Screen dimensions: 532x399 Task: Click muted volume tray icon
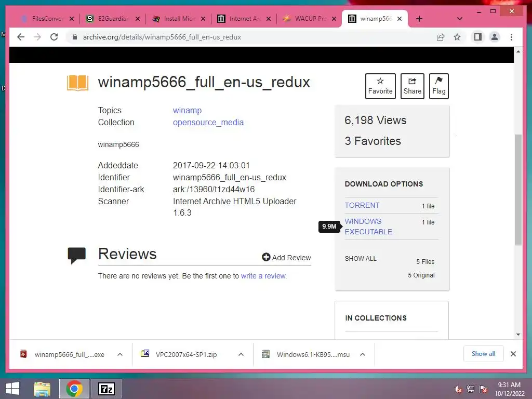[458, 389]
